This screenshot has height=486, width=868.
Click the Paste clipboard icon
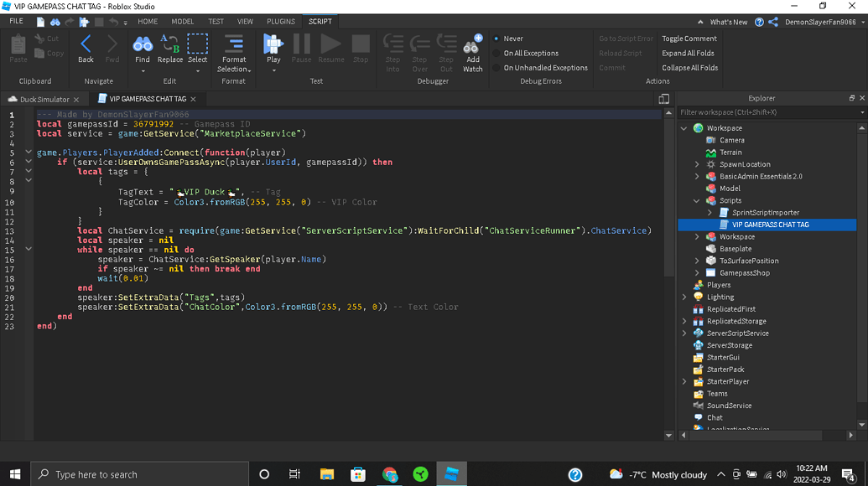pyautogui.click(x=18, y=44)
